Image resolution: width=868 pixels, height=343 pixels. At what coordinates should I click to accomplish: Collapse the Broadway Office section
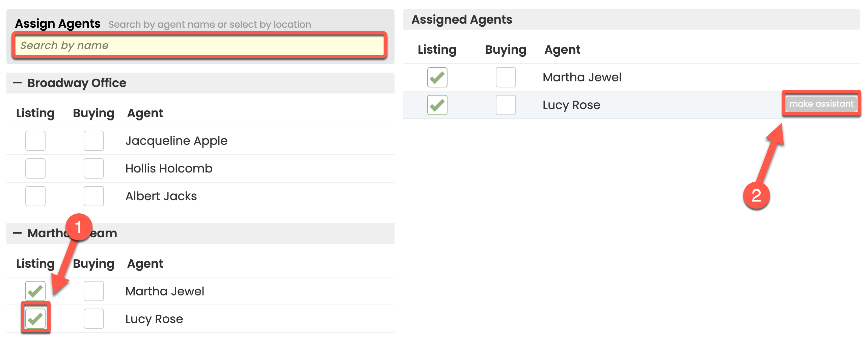(x=18, y=83)
